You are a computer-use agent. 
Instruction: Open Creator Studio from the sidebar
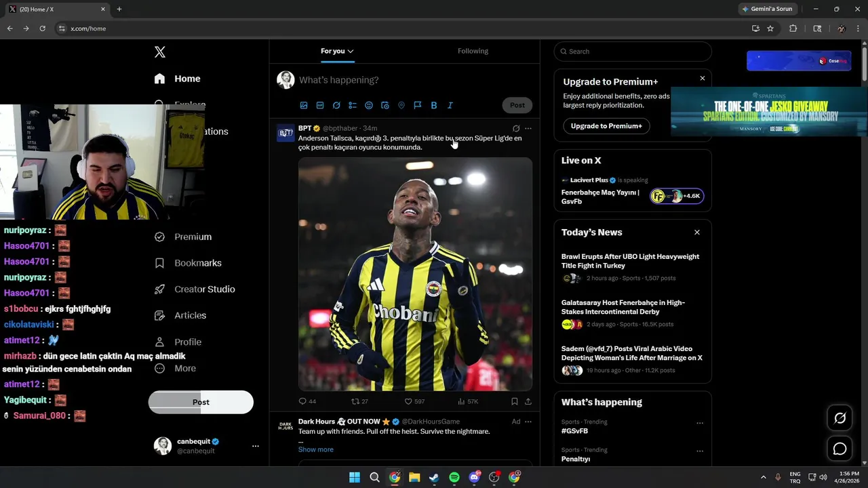pyautogui.click(x=195, y=289)
